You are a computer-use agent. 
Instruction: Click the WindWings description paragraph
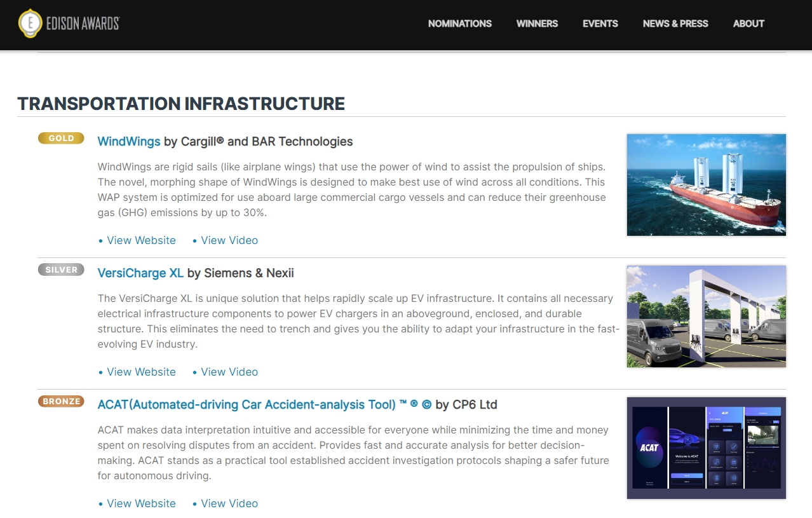[x=352, y=189]
